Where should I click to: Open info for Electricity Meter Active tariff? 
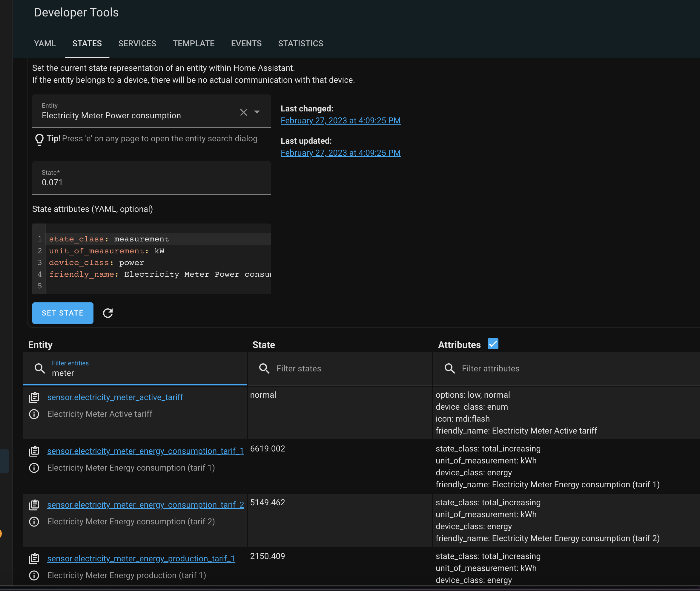(34, 414)
